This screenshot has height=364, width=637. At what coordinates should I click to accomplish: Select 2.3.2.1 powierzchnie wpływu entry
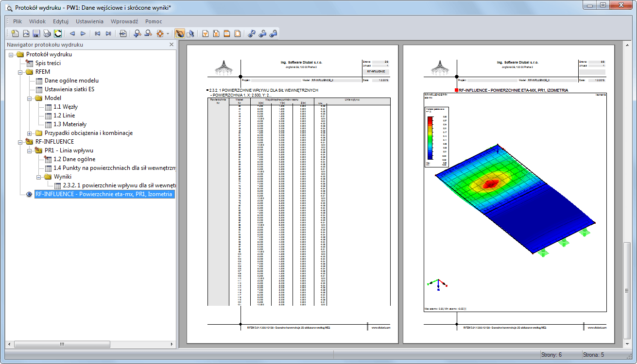119,185
